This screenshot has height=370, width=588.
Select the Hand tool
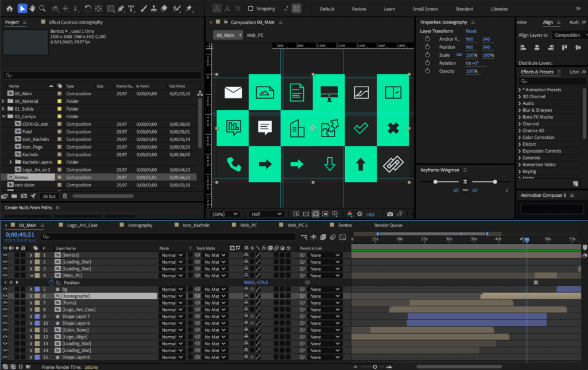pyautogui.click(x=32, y=9)
